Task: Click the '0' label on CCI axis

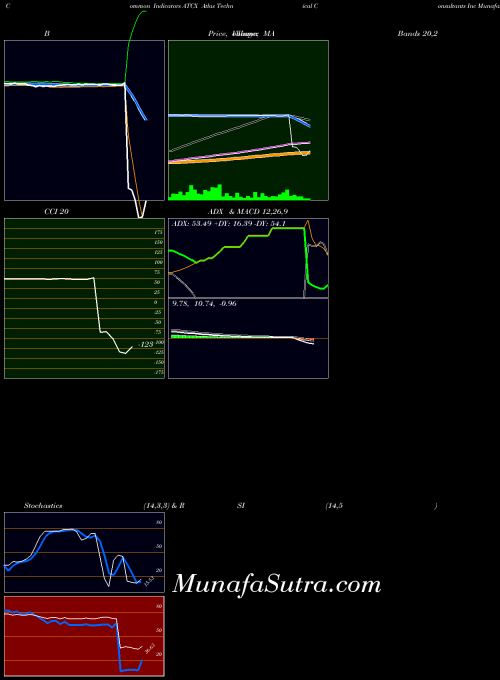Action: pos(156,302)
